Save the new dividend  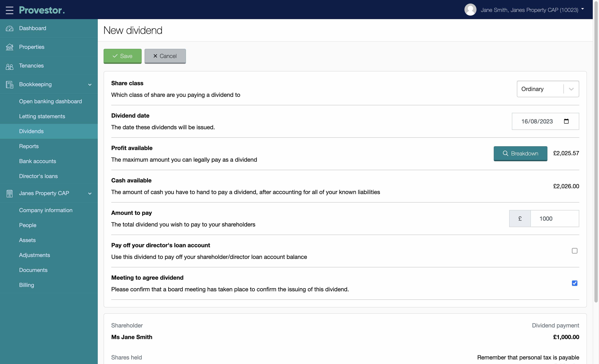pos(122,56)
